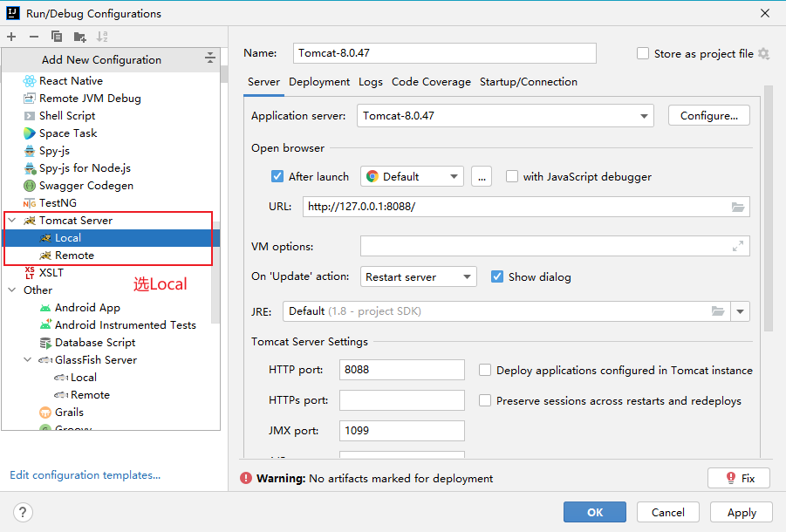Click the Apply button
The image size is (786, 532).
point(742,512)
